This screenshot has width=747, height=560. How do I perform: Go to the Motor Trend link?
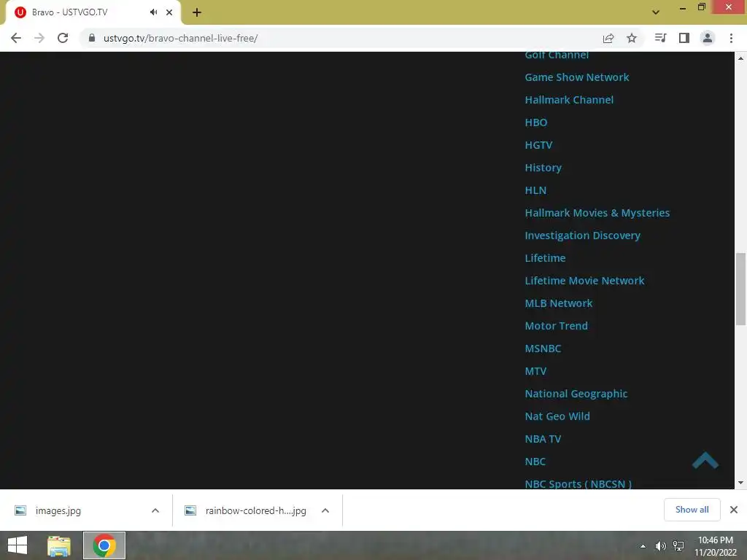(556, 326)
